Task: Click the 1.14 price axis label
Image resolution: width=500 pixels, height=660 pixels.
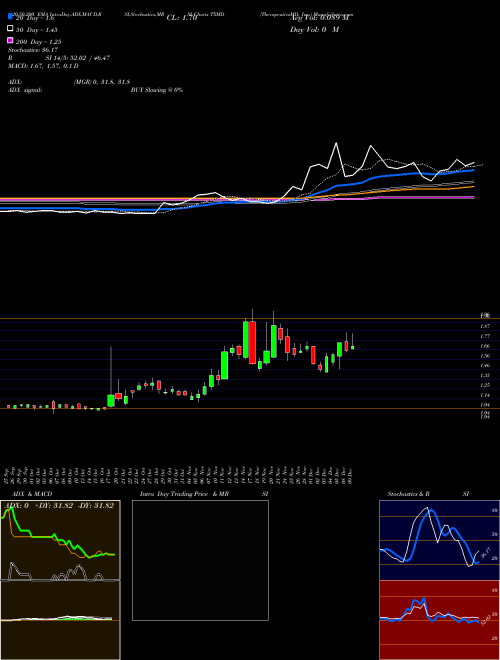Action: click(485, 395)
